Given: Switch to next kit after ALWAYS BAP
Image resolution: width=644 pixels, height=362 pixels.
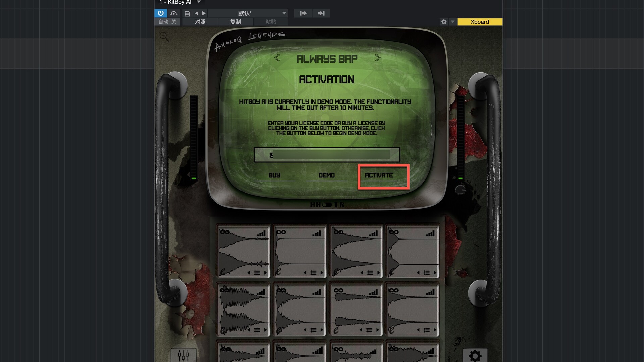Looking at the screenshot, I should click(x=378, y=58).
